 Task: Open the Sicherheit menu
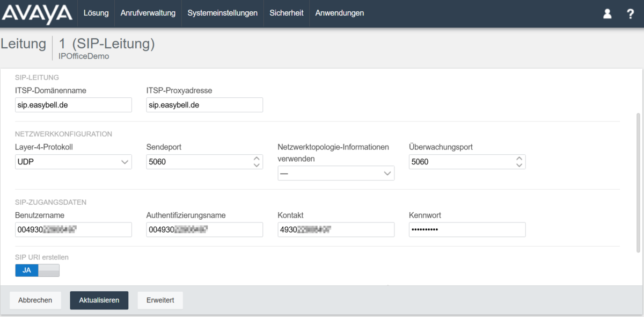click(x=286, y=13)
